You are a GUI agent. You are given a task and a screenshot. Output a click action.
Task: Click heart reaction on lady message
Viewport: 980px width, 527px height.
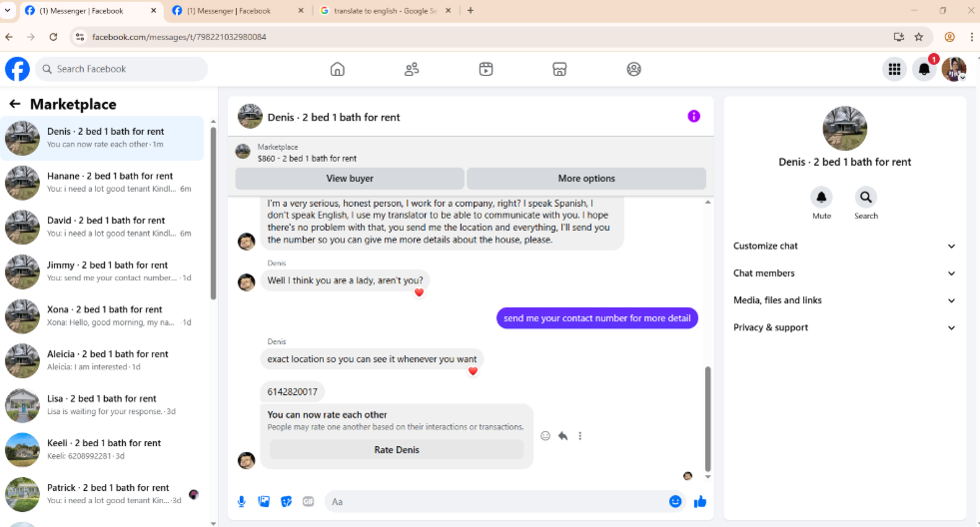[419, 292]
